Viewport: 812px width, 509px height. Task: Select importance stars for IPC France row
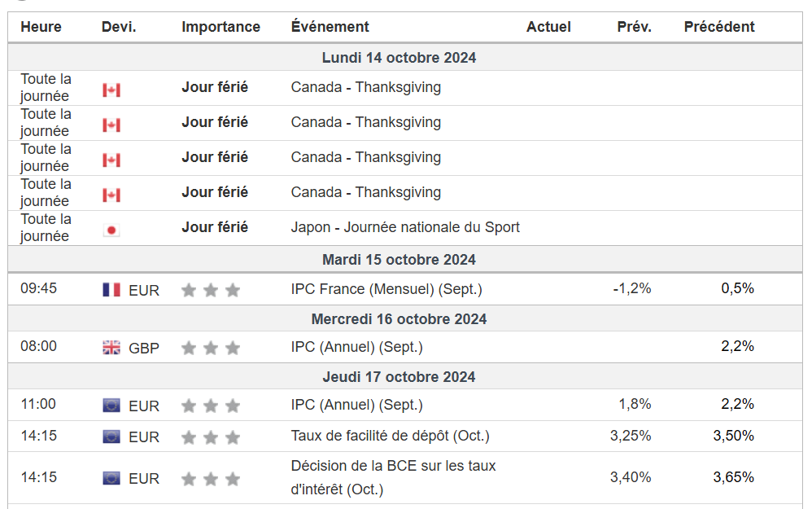click(x=211, y=290)
